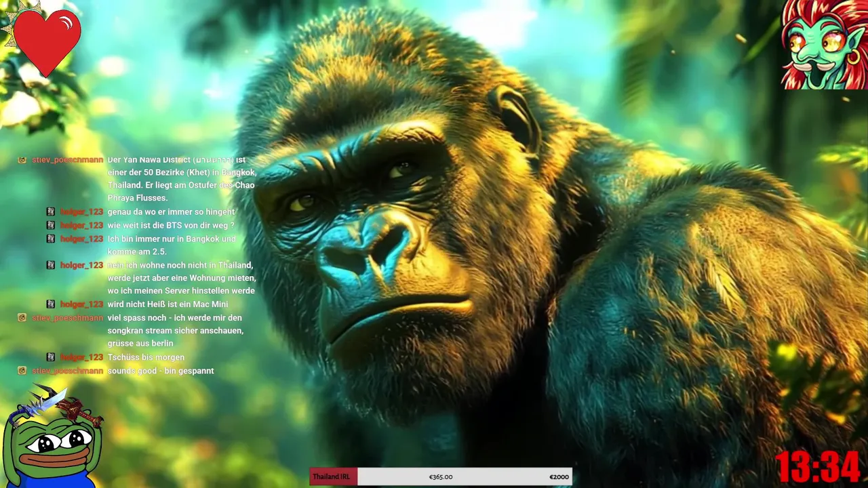The width and height of the screenshot is (868, 488).
Task: Click the 'Thailand IRL' goal label
Action: coord(332,476)
